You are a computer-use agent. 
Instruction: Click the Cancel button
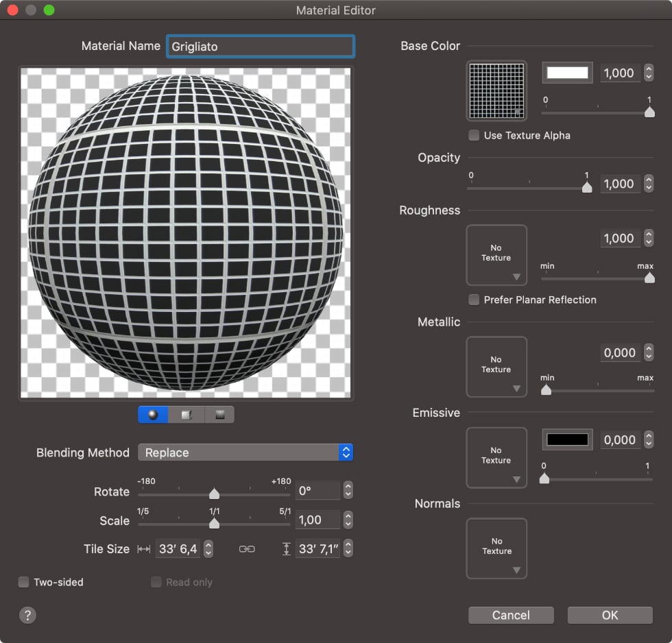[511, 615]
